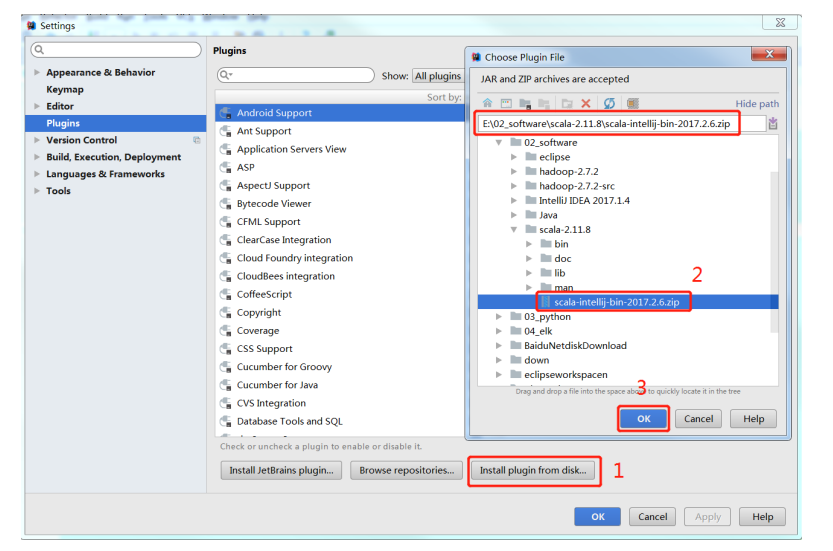Image resolution: width=833 pixels, height=551 pixels.
Task: Cancel the Choose Plugin File dialog
Action: [x=698, y=419]
